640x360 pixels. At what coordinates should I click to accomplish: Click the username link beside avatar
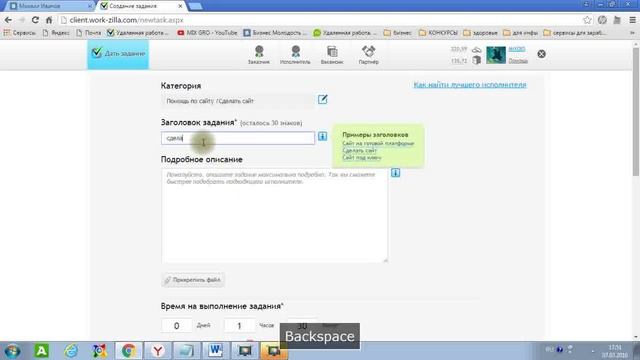coord(517,49)
